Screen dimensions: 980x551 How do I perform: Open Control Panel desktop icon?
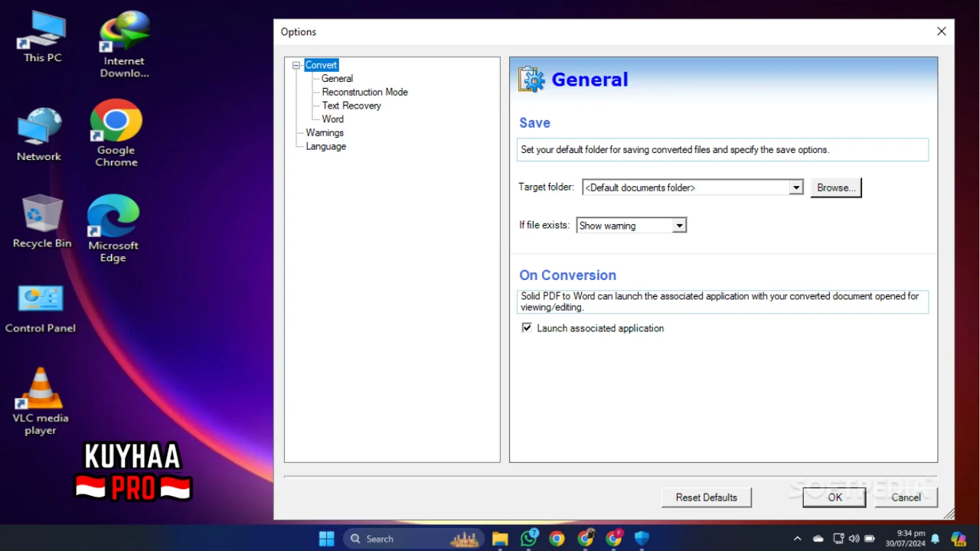pos(41,309)
